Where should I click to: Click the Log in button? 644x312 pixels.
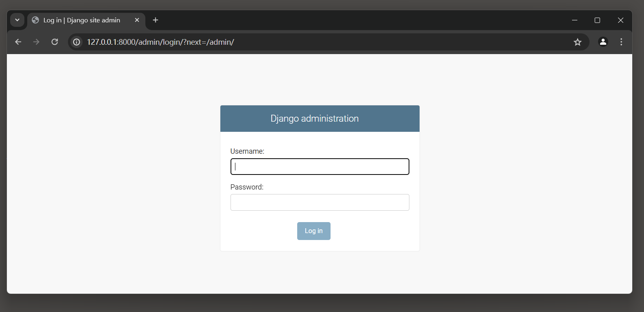314,231
